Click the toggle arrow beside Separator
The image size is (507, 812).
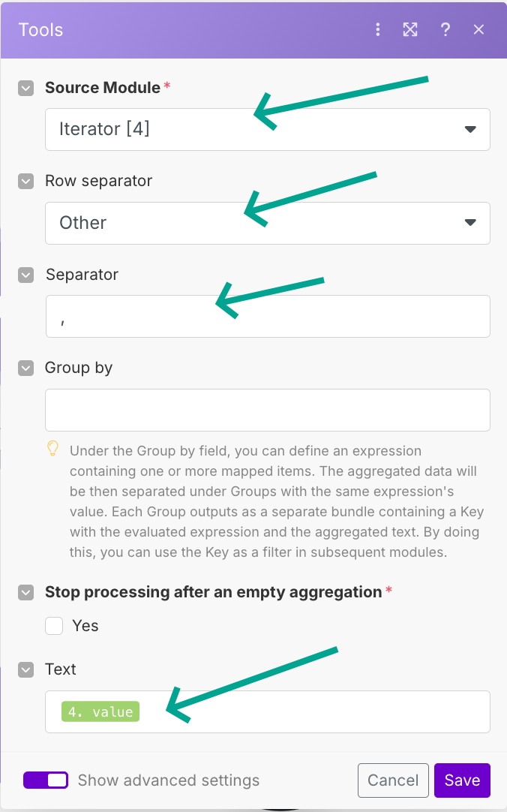(x=26, y=275)
